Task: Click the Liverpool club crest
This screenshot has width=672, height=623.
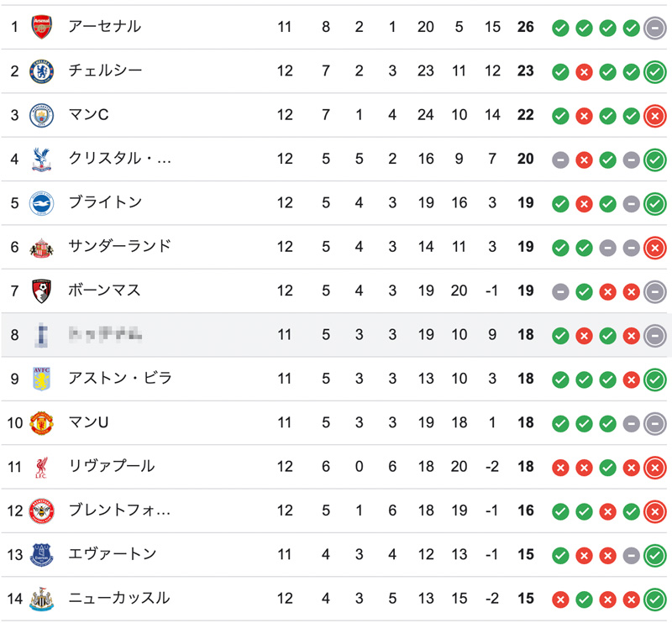Action: click(41, 466)
